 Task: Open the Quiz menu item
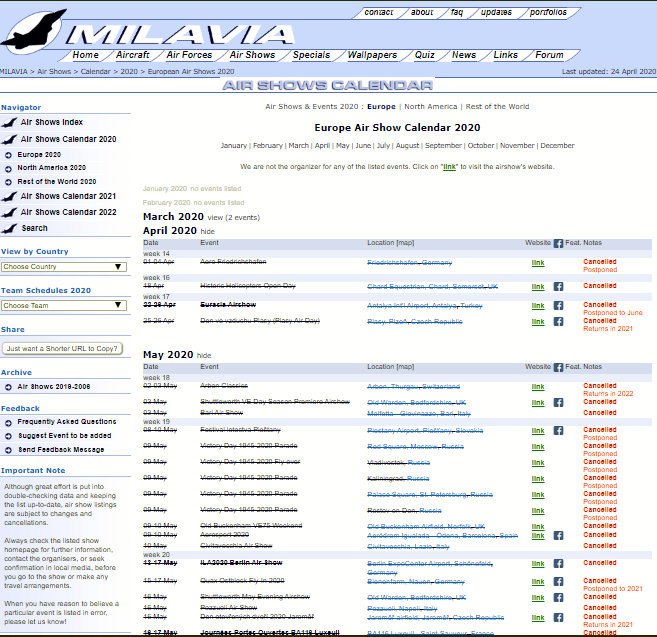[424, 55]
